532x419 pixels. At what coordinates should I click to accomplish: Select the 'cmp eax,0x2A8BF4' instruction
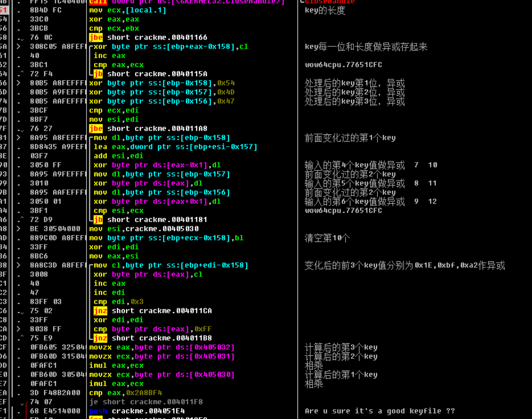click(x=126, y=393)
